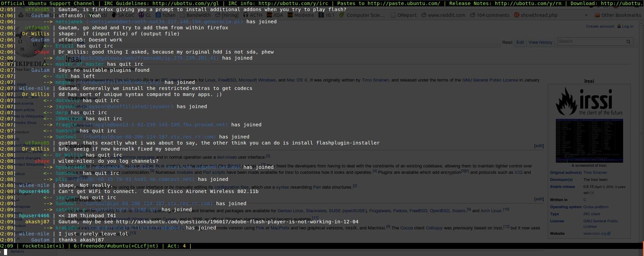644x256 pixels.
Task: Click the Log in user icon
Action: click(x=619, y=26)
